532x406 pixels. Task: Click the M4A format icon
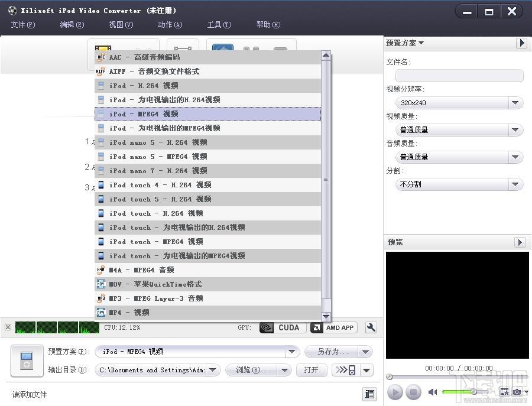coord(100,270)
